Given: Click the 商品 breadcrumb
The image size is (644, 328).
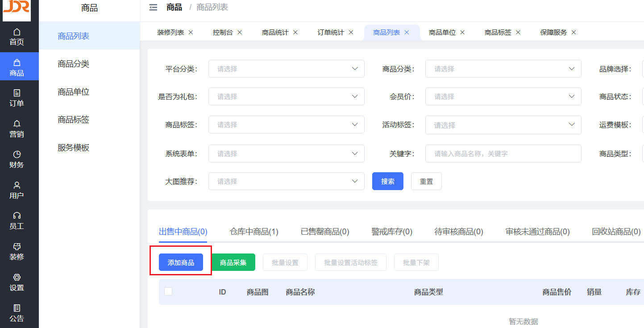Looking at the screenshot, I should coord(174,7).
